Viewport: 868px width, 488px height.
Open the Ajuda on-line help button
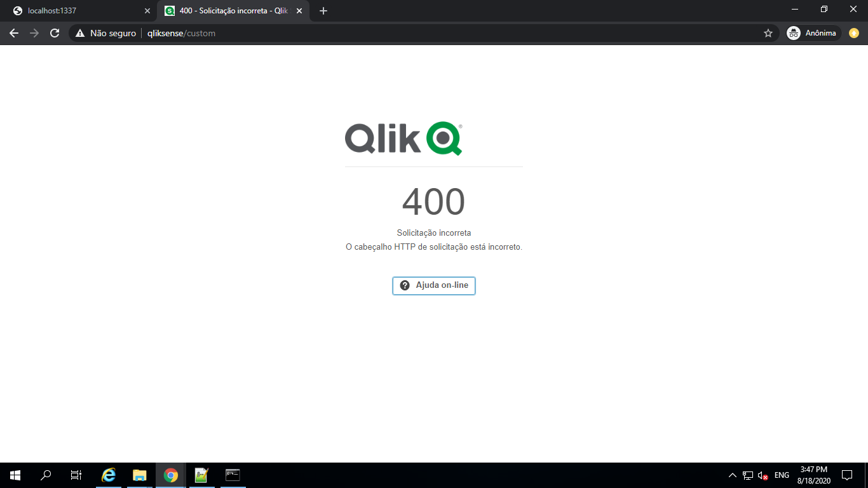coord(434,285)
